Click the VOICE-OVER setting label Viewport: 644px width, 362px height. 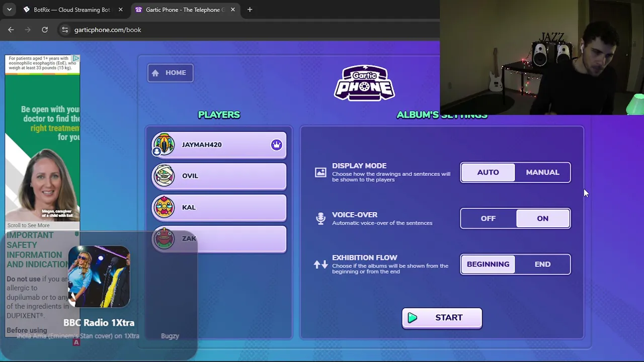tap(355, 215)
